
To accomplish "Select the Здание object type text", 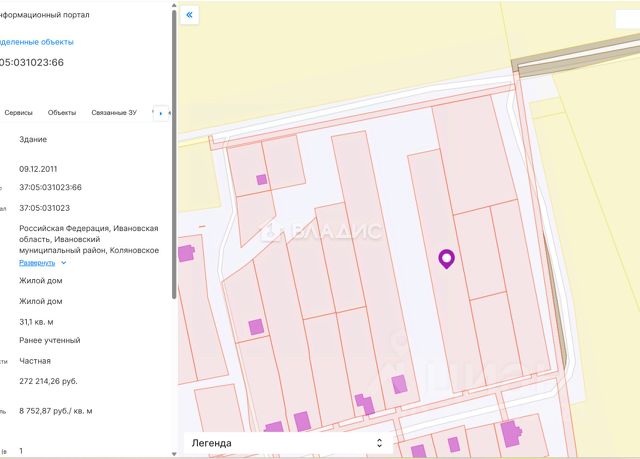I will (x=33, y=139).
